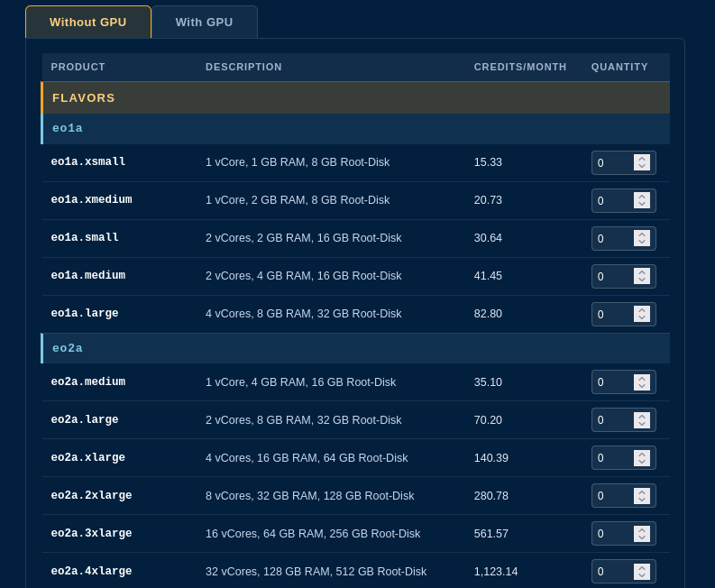The image size is (715, 588).
Task: Click the PRODUCT column header
Action: 78,67
